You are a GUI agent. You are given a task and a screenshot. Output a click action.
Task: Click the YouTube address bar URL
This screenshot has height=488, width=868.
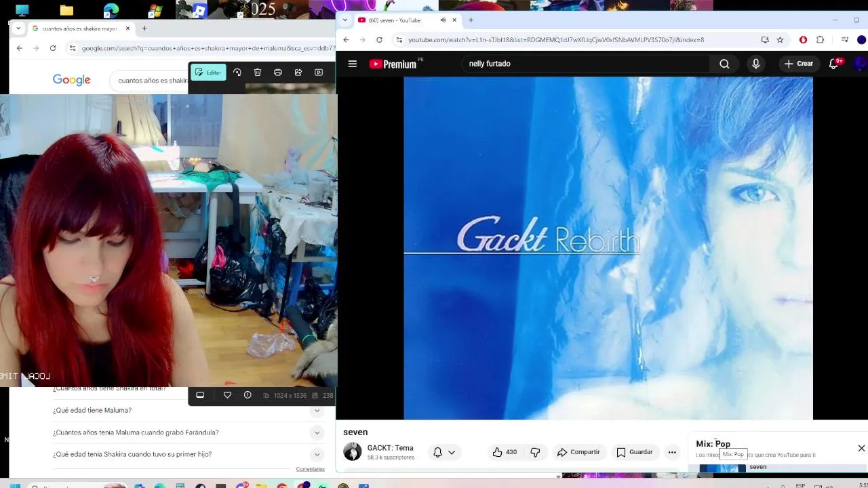[556, 40]
